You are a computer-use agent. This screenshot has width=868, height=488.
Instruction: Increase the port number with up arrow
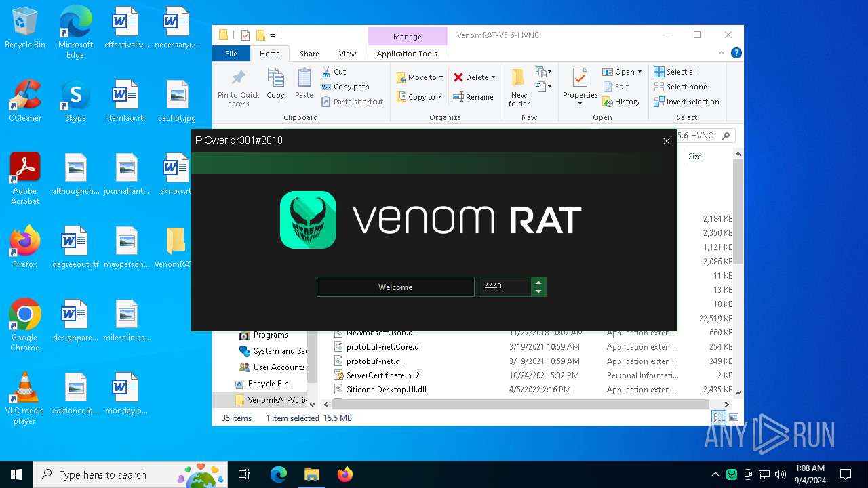coord(538,282)
